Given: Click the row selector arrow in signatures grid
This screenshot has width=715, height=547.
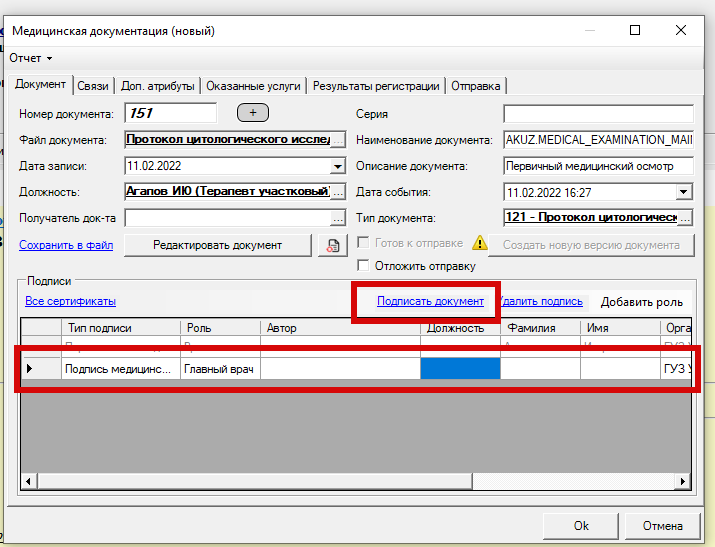Looking at the screenshot, I should [29, 369].
